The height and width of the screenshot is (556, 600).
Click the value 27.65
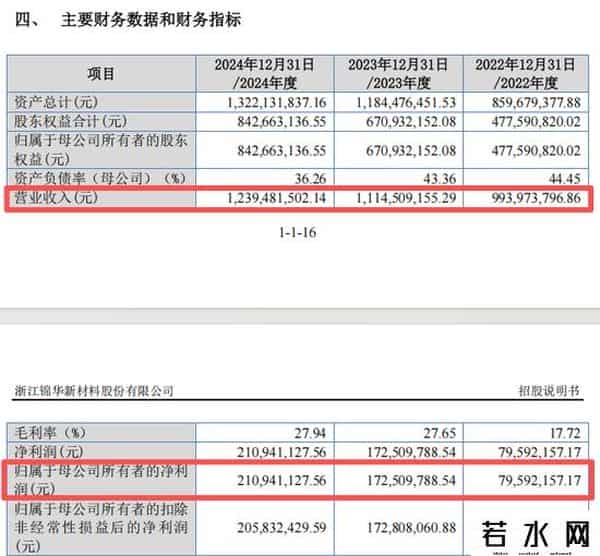pyautogui.click(x=440, y=433)
